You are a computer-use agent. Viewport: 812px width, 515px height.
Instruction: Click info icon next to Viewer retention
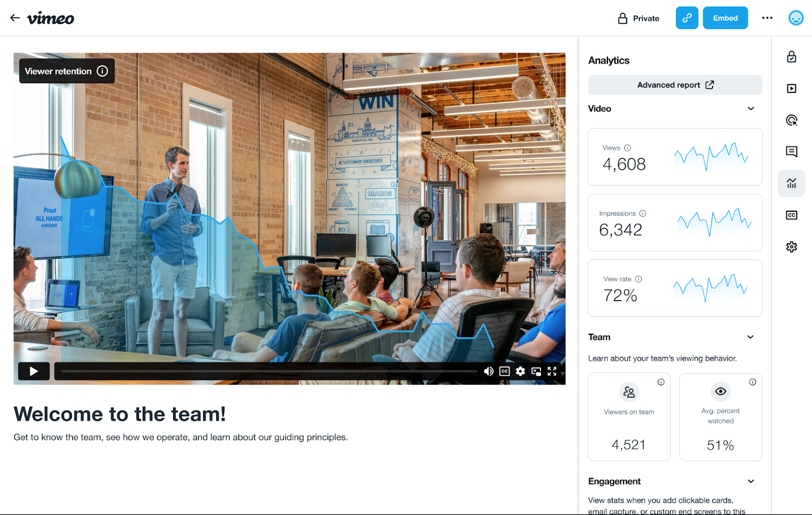click(x=102, y=71)
